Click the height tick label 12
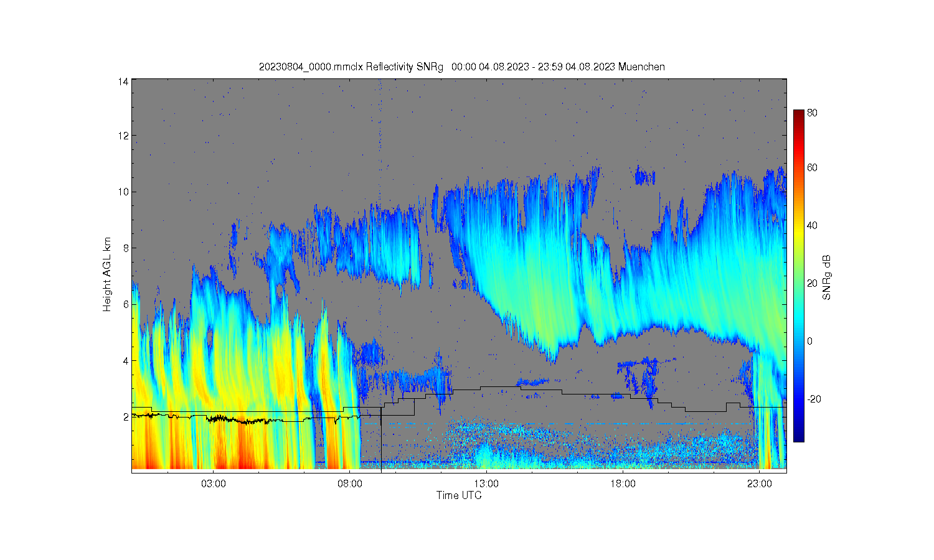Screen dimensions: 934x560 (x=124, y=136)
